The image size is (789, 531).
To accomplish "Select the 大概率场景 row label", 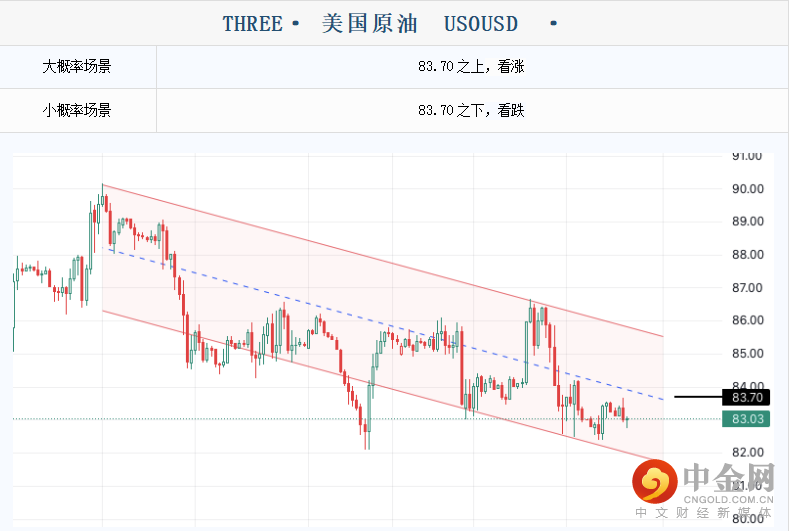I will tap(77, 68).
